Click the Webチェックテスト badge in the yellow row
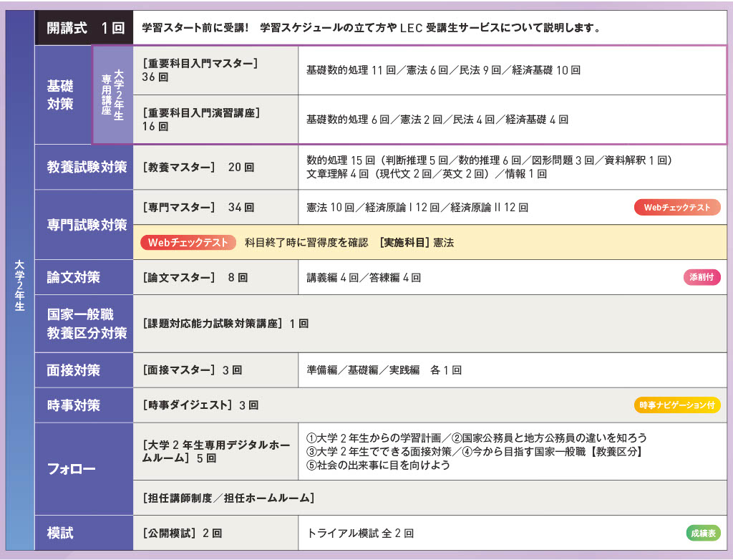 coord(188,242)
